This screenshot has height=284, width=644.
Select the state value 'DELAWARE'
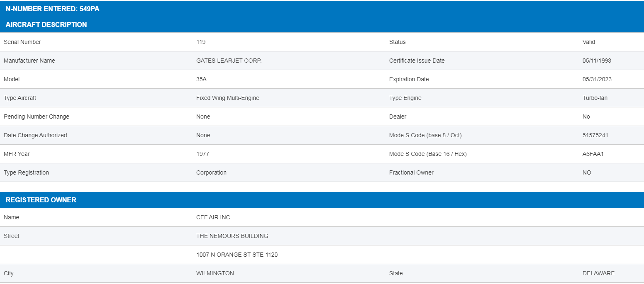599,273
